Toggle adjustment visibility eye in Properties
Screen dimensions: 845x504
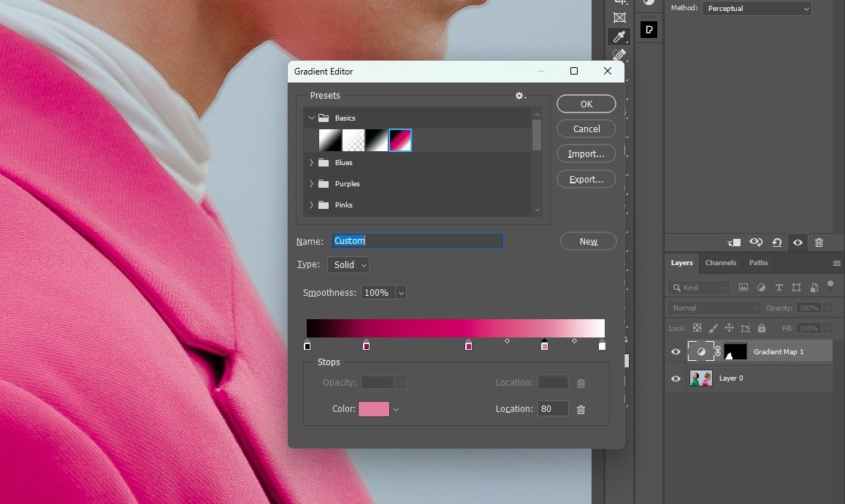(x=798, y=243)
